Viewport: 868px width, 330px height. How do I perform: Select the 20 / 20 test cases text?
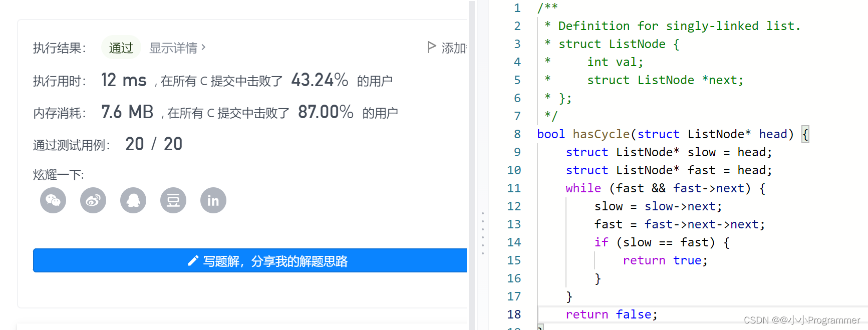coord(154,144)
